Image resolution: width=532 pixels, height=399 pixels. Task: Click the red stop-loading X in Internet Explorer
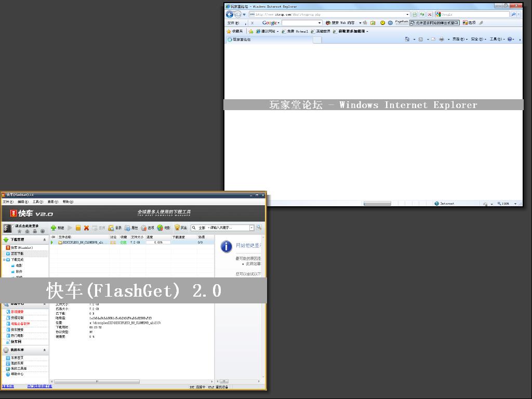[430, 15]
